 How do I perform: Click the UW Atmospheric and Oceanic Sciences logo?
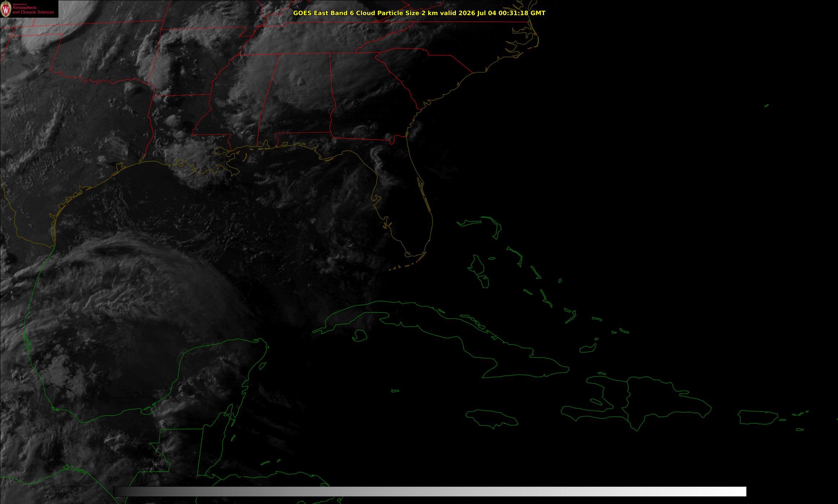point(29,9)
